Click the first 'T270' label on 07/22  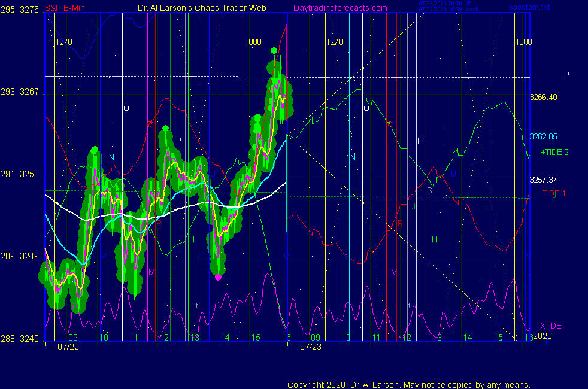click(63, 42)
